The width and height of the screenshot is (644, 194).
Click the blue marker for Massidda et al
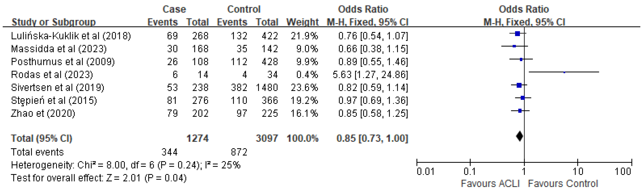[x=514, y=46]
